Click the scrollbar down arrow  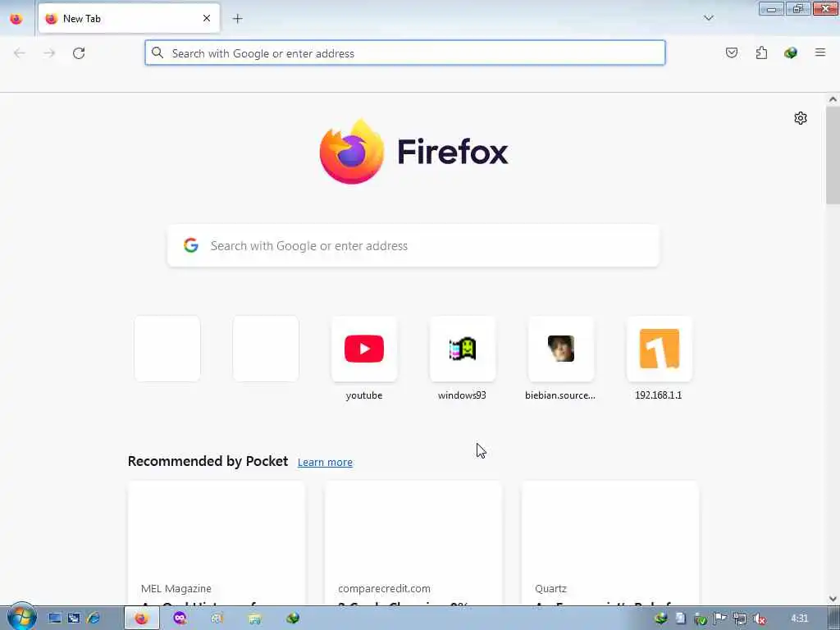833,598
